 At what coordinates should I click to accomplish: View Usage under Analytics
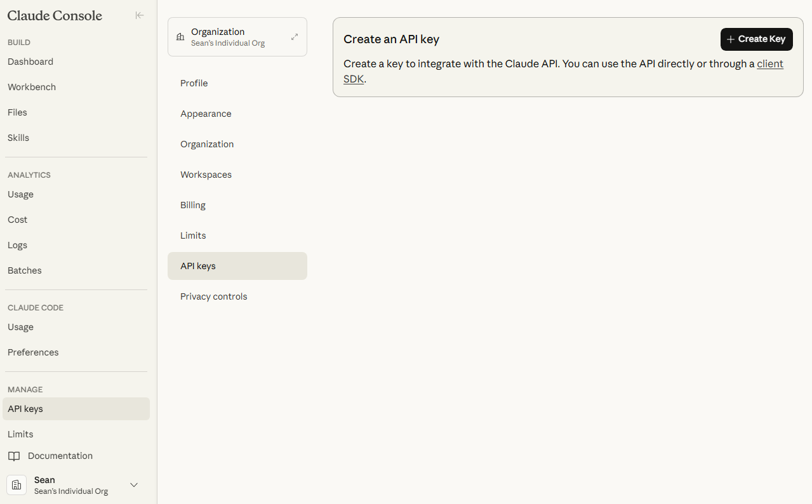(x=20, y=194)
